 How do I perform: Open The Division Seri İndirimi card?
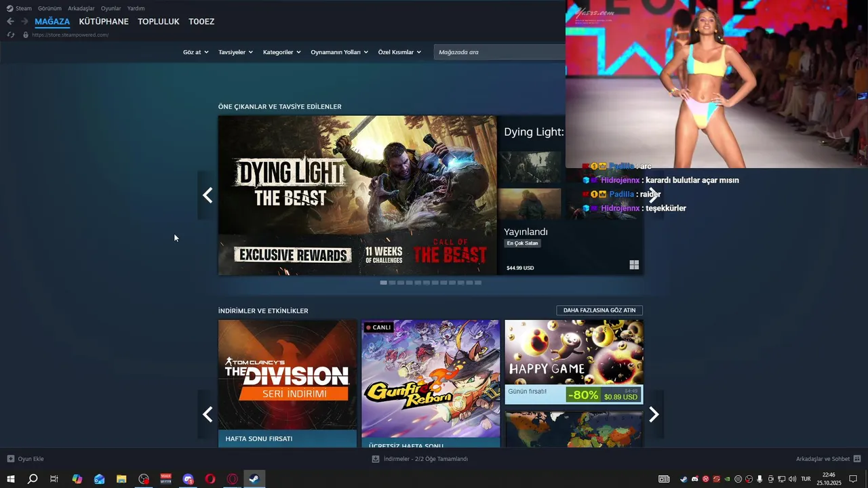coord(288,384)
